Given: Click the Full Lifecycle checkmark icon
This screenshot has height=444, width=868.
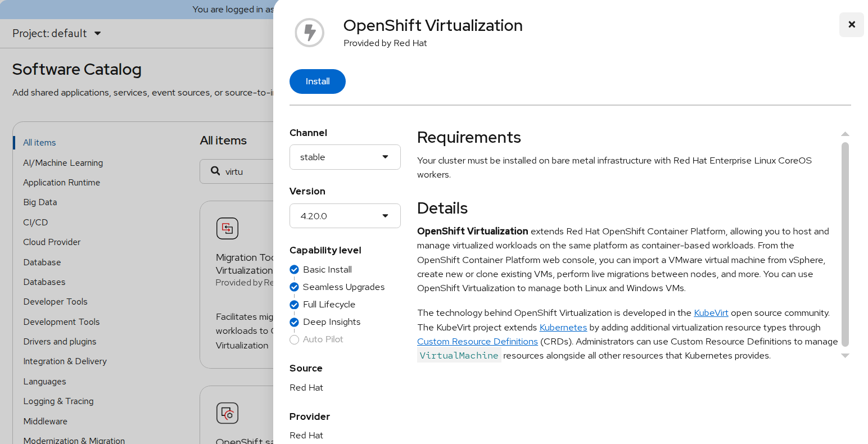Looking at the screenshot, I should coord(294,305).
